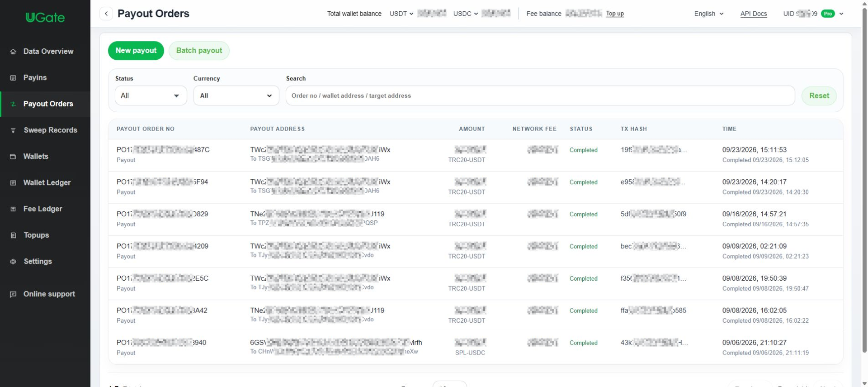The image size is (868, 387).
Task: Go to Sweep Records page
Action: click(x=45, y=130)
